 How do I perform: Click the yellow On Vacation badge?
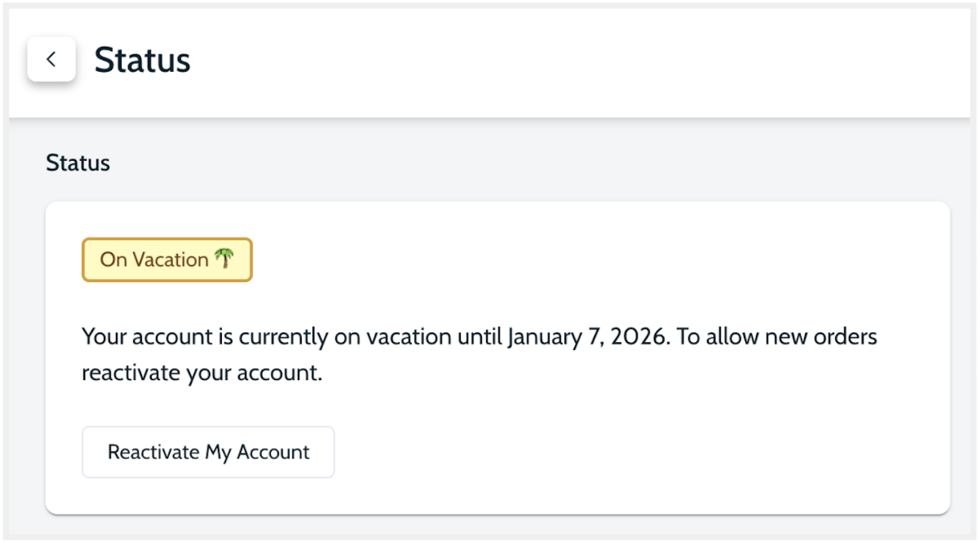coord(167,259)
